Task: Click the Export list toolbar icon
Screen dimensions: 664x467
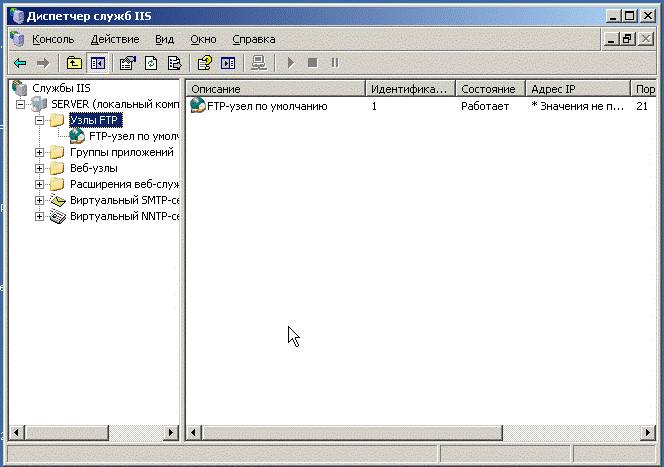Action: point(174,64)
